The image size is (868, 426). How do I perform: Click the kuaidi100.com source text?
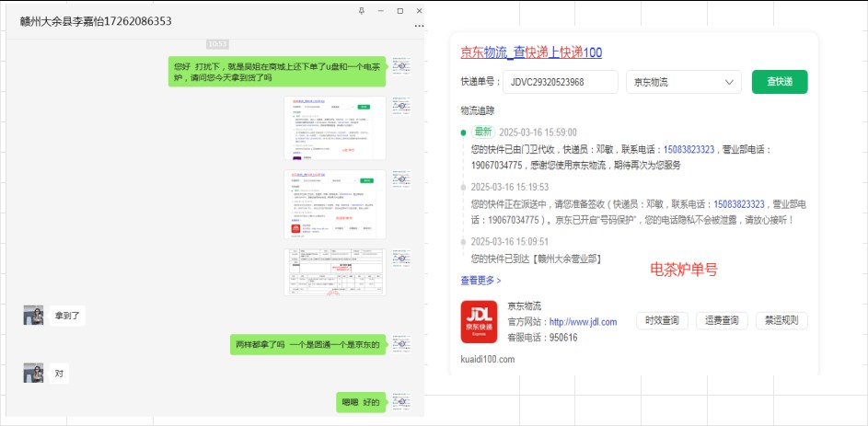click(488, 360)
